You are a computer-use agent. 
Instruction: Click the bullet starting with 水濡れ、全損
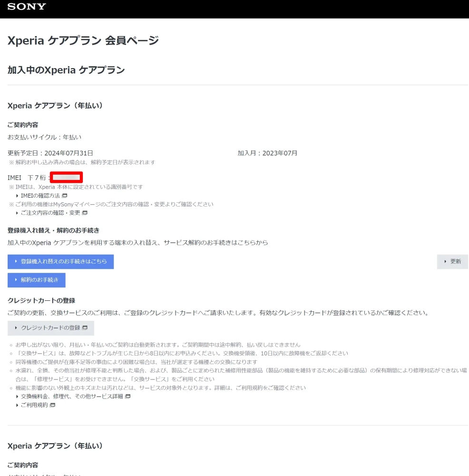coord(241,375)
